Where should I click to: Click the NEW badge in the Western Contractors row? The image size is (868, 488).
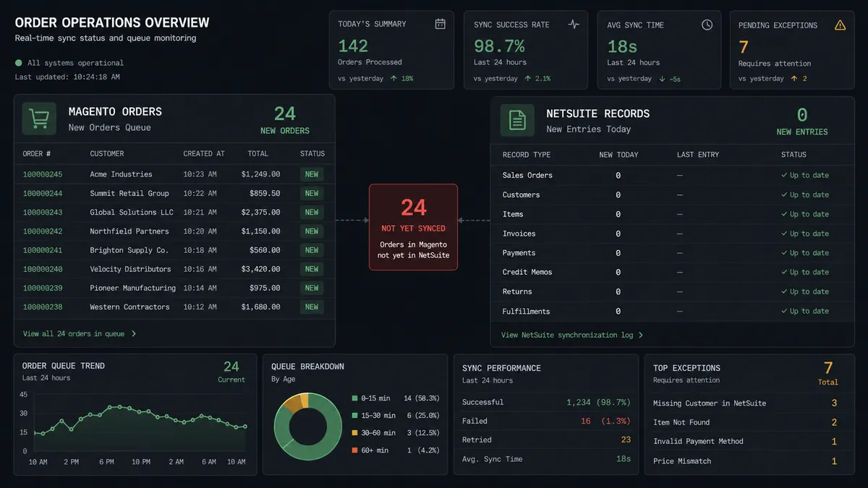point(312,307)
